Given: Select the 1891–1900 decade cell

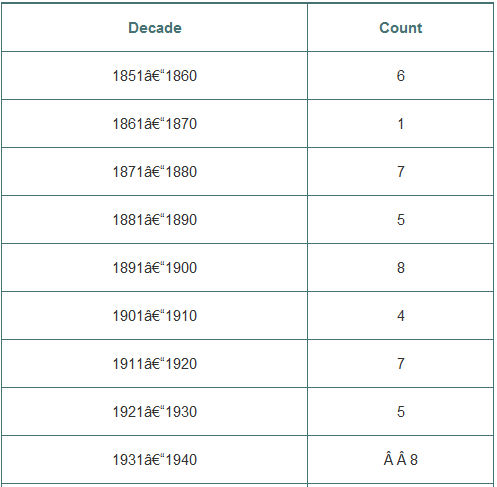Looking at the screenshot, I should tap(155, 268).
